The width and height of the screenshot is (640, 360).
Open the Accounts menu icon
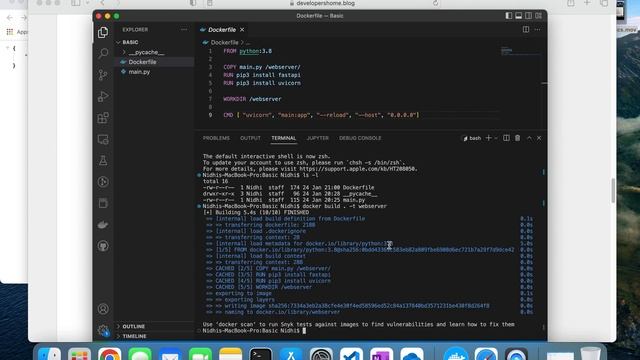coord(103,309)
